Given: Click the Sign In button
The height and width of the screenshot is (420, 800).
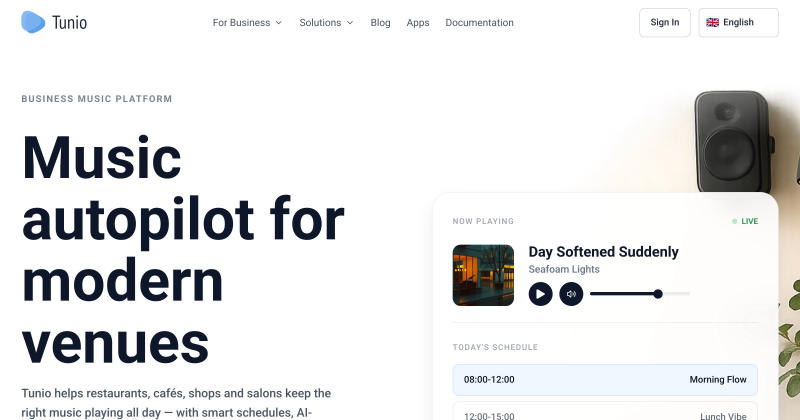Looking at the screenshot, I should [664, 22].
